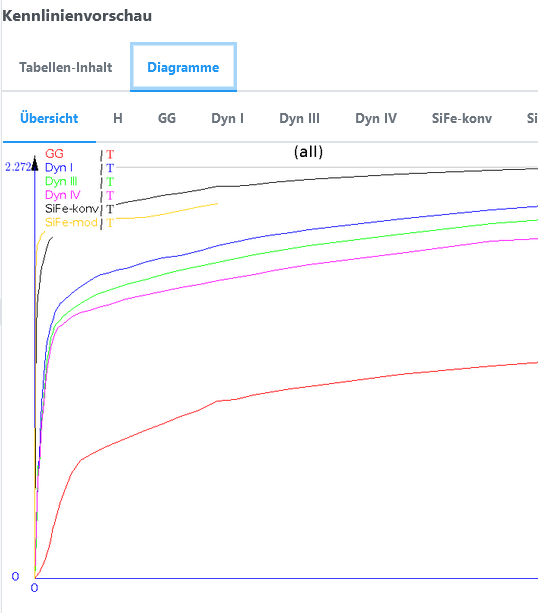This screenshot has height=613, width=538.
Task: Click the orange T unit next to SiFe-mod
Action: coord(110,223)
